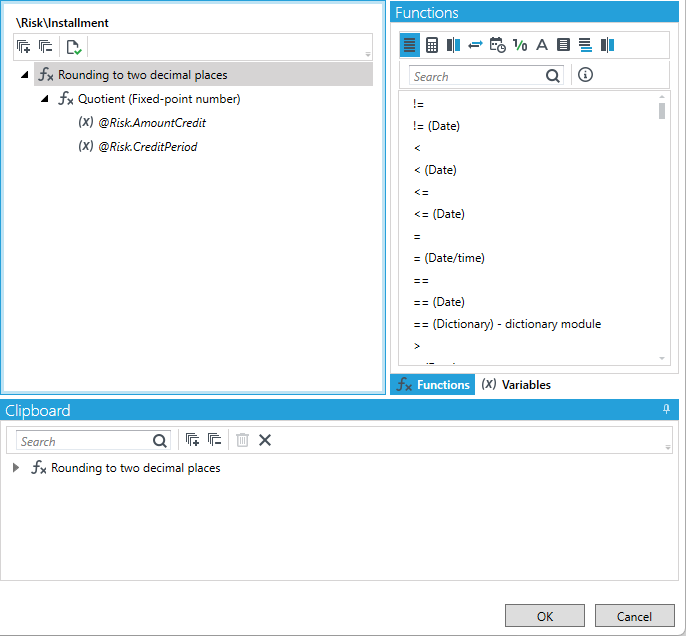Show all functions list filter
The width and height of the screenshot is (686, 636).
[410, 45]
